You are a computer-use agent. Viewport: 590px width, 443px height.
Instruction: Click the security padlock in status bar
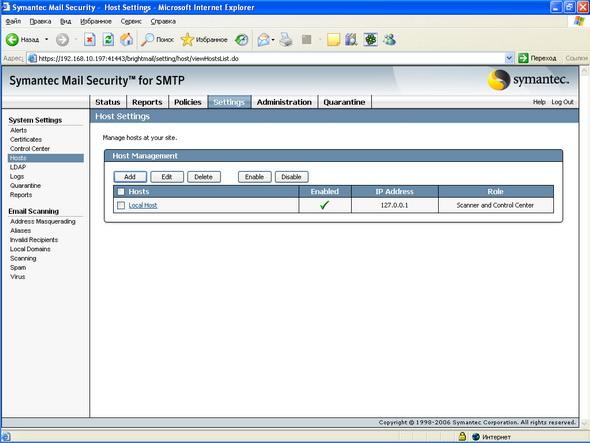[x=462, y=437]
